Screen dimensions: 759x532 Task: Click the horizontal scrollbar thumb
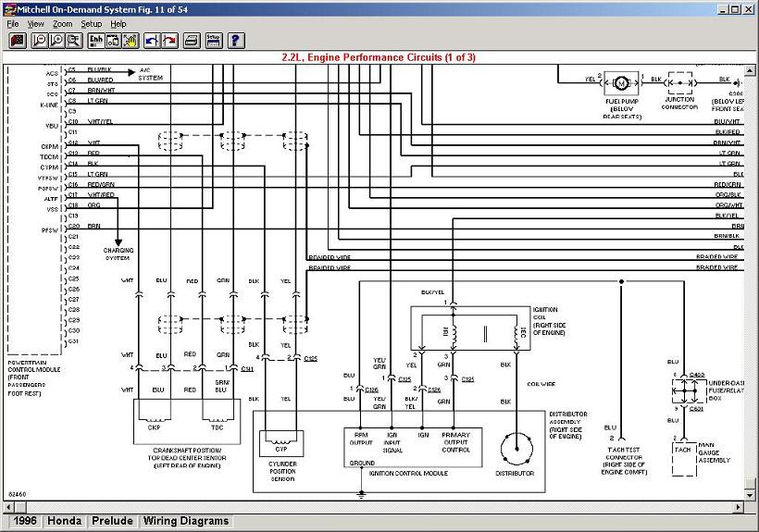20,507
